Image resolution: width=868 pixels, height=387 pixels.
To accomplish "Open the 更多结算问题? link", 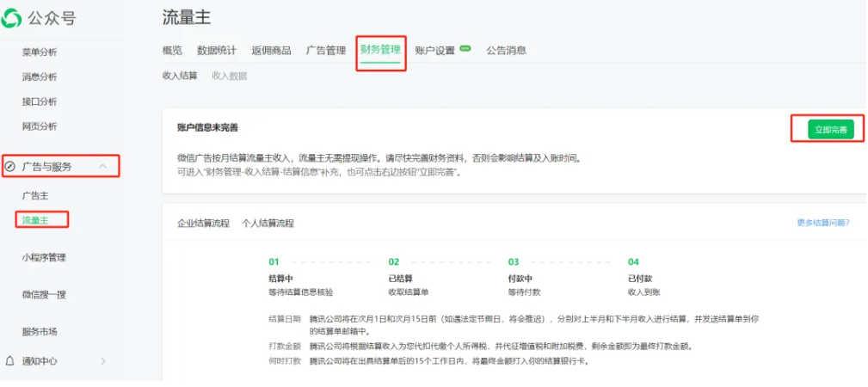I will tap(822, 223).
